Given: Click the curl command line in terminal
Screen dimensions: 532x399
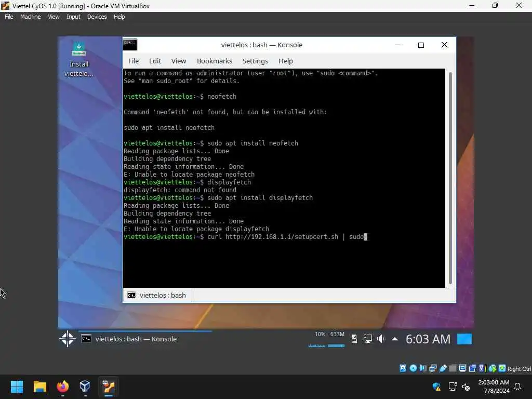Looking at the screenshot, I should tap(245, 237).
